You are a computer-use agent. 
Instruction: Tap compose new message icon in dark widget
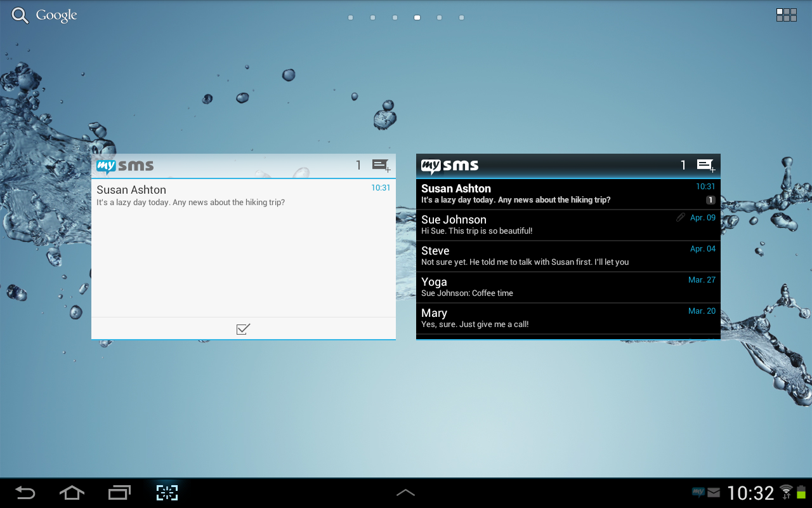pyautogui.click(x=705, y=166)
